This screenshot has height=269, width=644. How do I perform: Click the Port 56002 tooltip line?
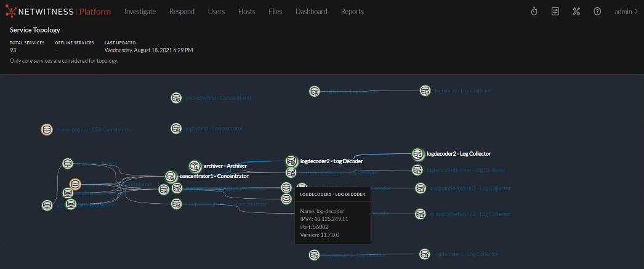314,227
